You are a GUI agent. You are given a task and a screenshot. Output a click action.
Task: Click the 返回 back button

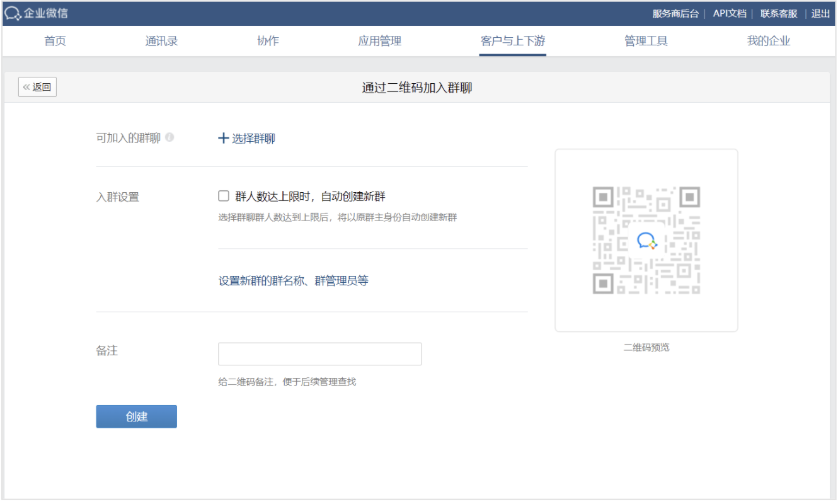click(37, 87)
